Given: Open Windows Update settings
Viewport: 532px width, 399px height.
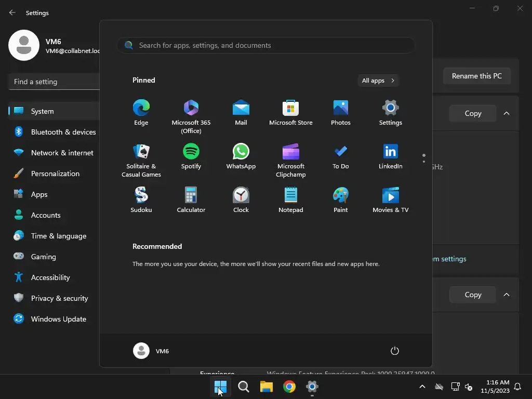Looking at the screenshot, I should tap(54, 319).
